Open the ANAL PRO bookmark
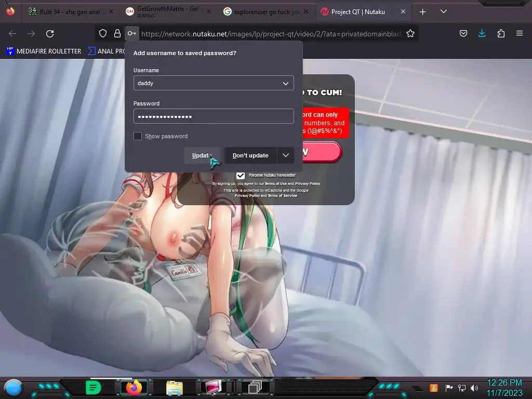This screenshot has width=532, height=399. [x=107, y=51]
